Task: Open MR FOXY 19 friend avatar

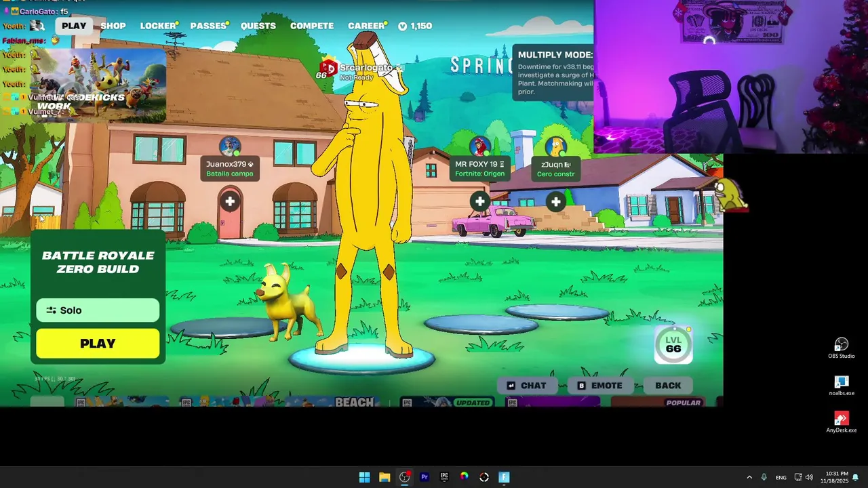Action: click(480, 146)
